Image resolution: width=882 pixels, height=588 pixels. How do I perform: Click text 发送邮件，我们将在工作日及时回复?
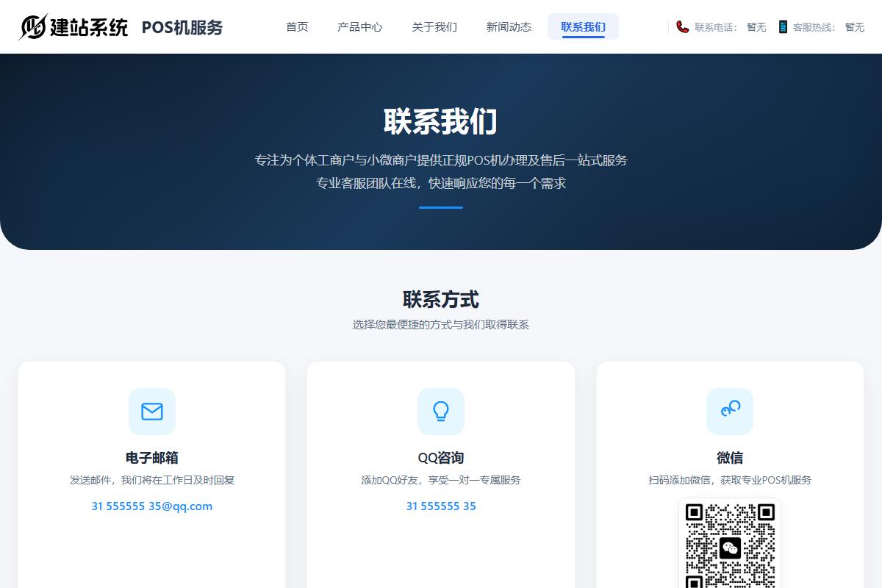152,480
